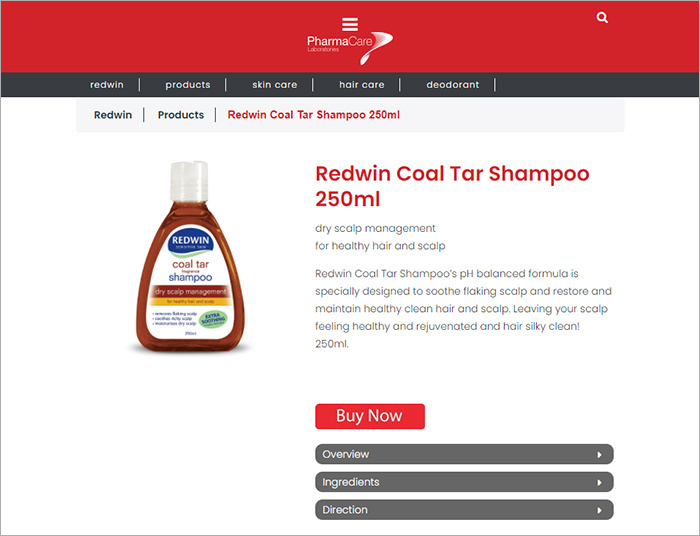Click the Buy Now button
Image resolution: width=700 pixels, height=536 pixels.
tap(370, 416)
